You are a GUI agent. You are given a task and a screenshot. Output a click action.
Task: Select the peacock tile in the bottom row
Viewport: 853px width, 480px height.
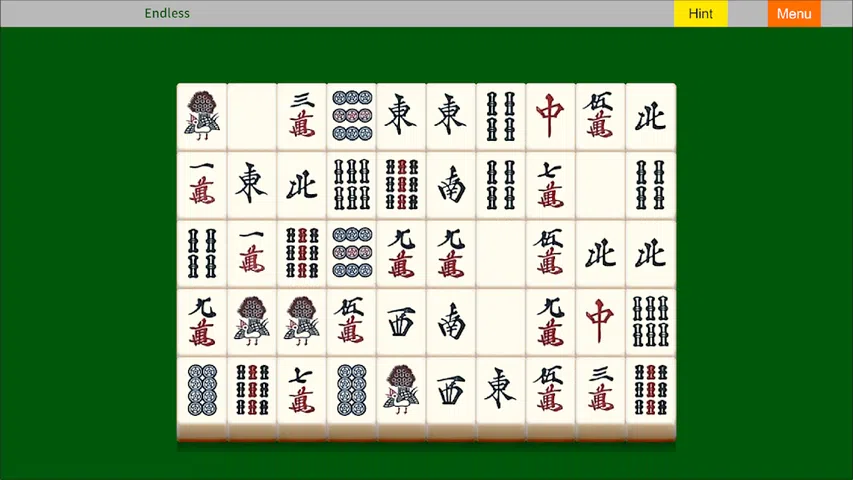point(401,389)
